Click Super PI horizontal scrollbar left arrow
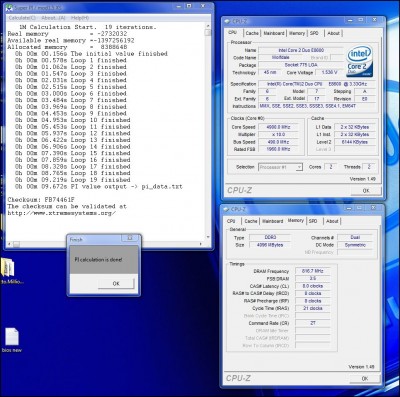 pos(9,244)
